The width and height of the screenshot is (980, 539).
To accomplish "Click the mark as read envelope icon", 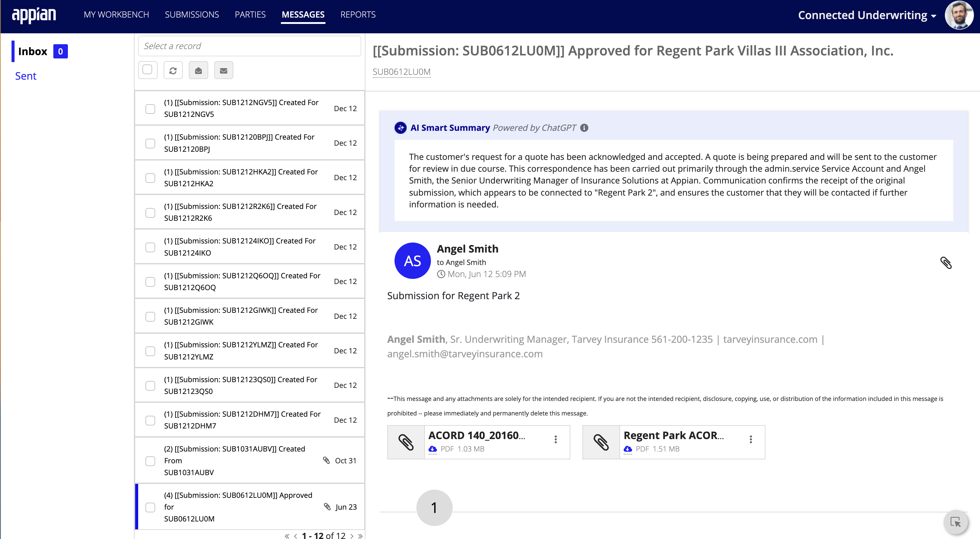I will pos(198,70).
